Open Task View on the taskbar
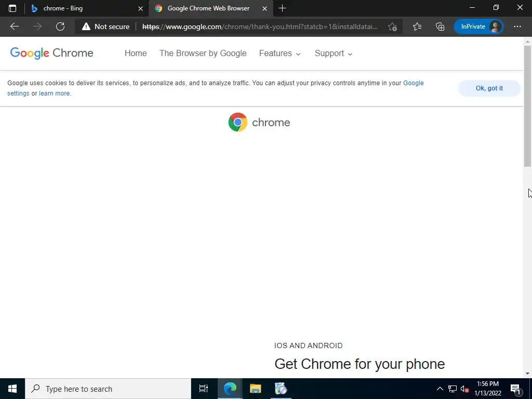 click(x=204, y=389)
